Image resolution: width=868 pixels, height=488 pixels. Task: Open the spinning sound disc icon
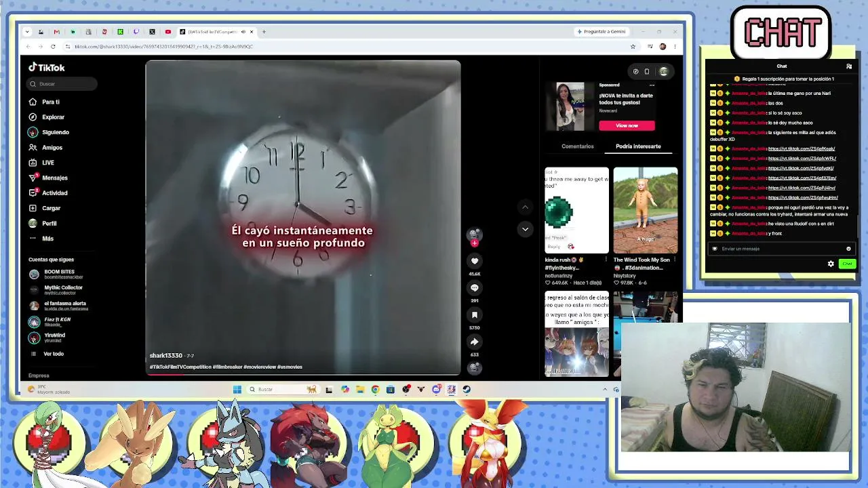[475, 367]
